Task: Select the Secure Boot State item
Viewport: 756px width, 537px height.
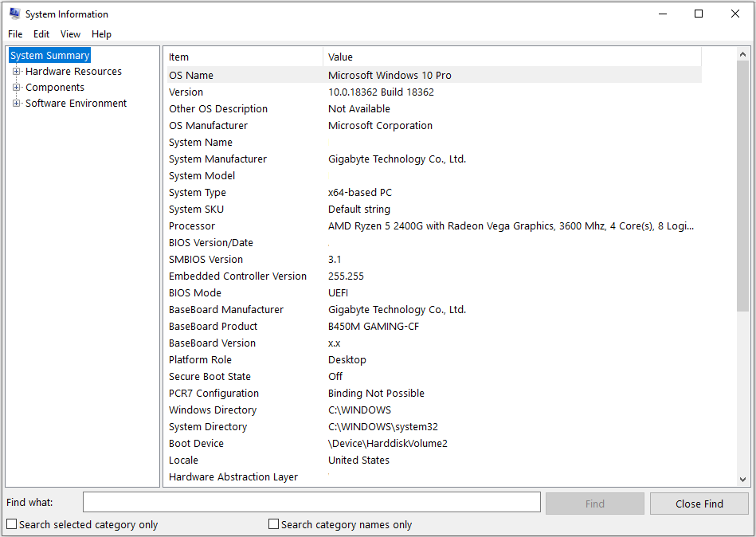Action: point(210,377)
